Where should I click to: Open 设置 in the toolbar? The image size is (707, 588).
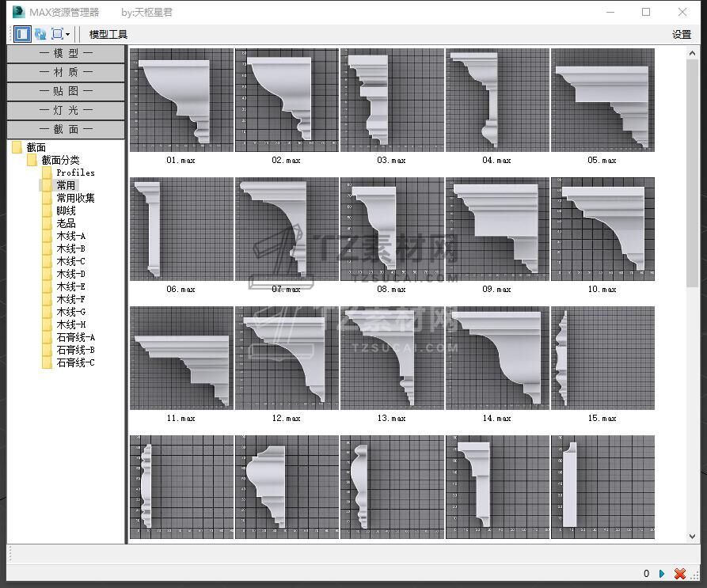tap(682, 34)
